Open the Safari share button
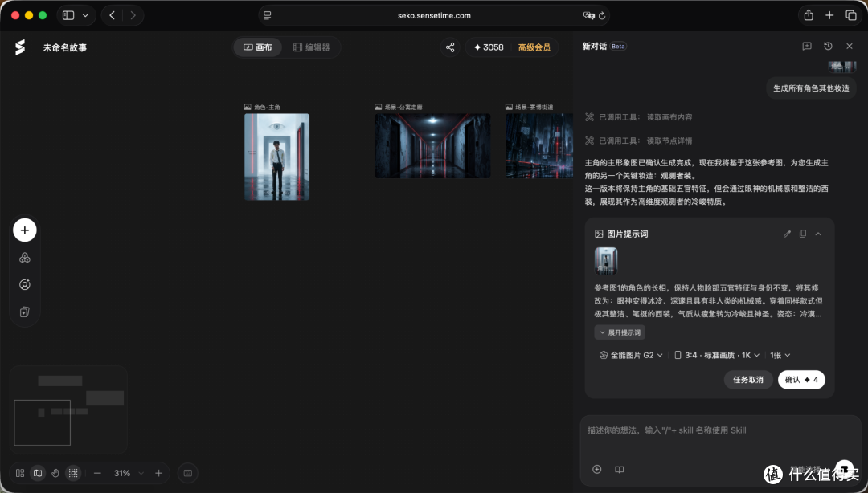 pos(809,15)
